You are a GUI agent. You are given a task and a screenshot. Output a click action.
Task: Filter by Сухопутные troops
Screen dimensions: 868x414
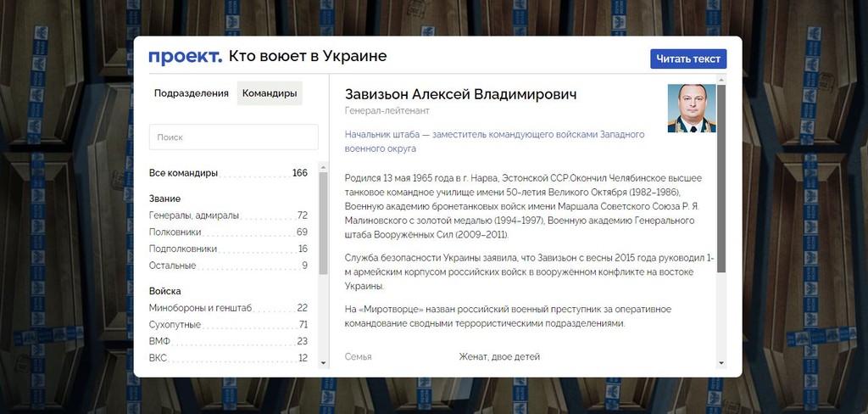click(x=228, y=324)
